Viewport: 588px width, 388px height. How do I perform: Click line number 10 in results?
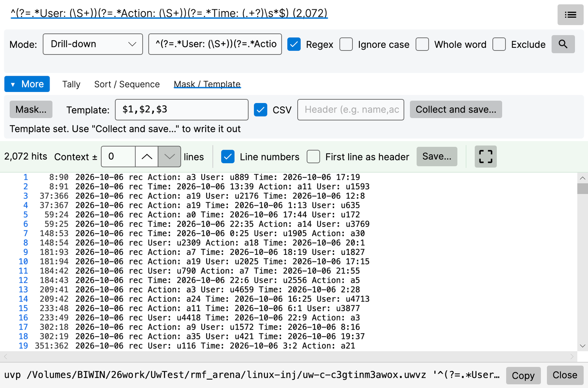tap(23, 261)
